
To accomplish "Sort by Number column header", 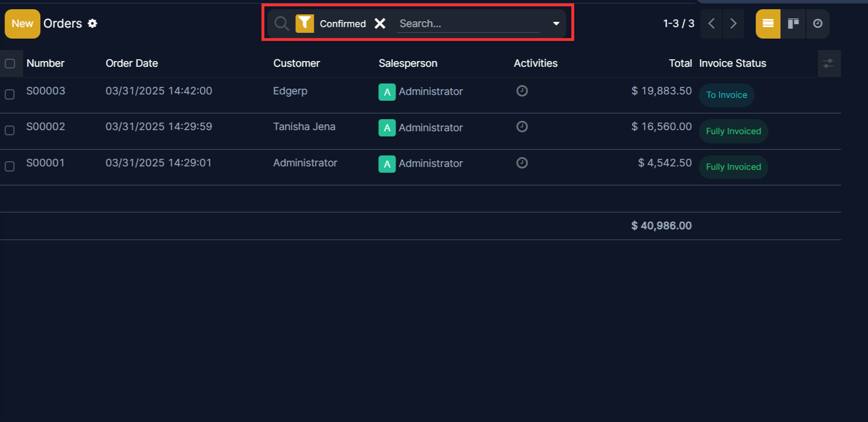I will pos(46,63).
